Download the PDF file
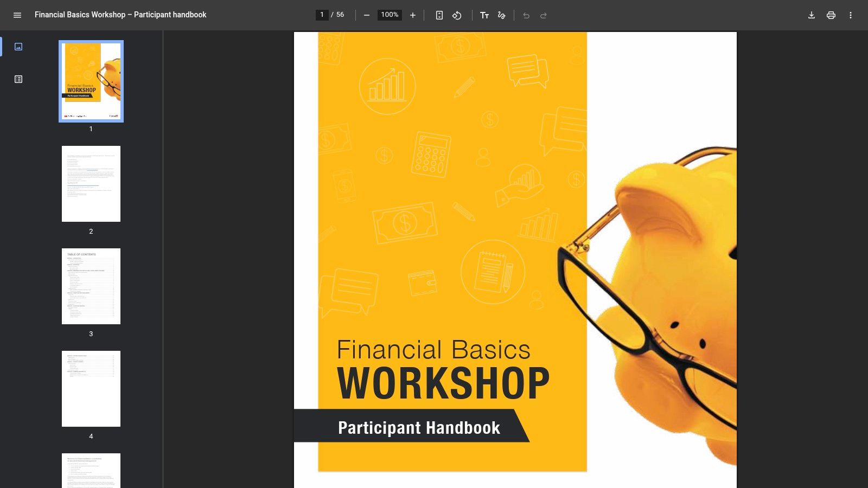This screenshot has height=488, width=868. click(812, 15)
